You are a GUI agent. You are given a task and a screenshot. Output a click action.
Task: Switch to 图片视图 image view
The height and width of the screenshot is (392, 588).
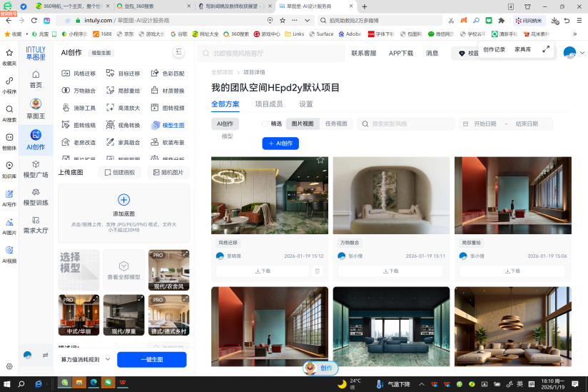click(303, 124)
